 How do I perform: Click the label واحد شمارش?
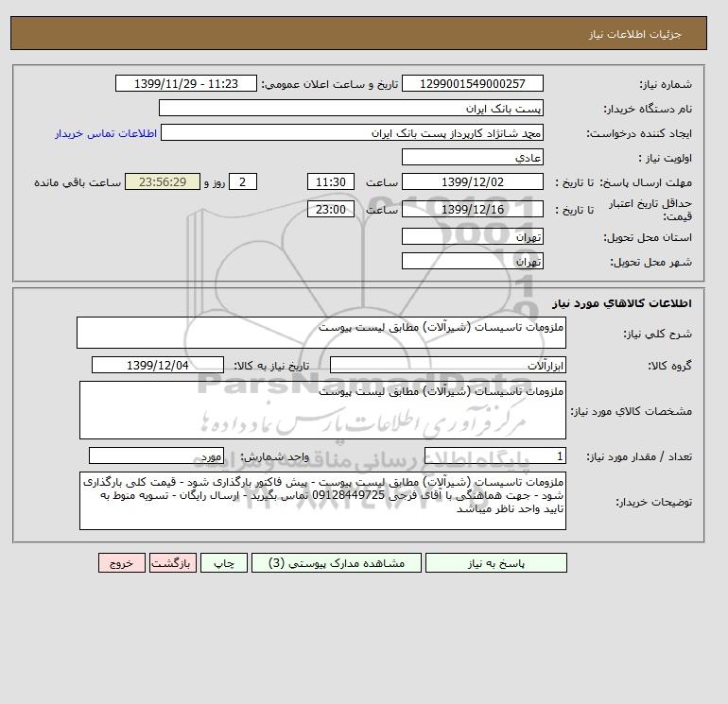(x=274, y=456)
